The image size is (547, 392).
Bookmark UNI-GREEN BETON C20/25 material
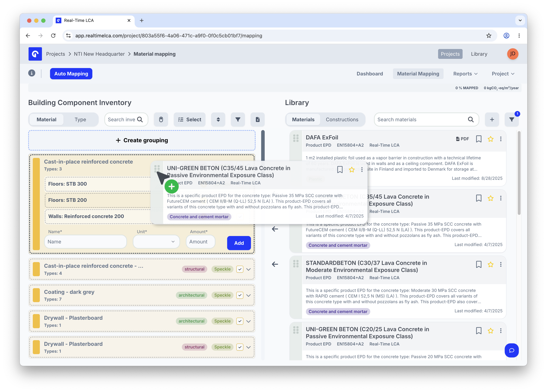pyautogui.click(x=478, y=331)
